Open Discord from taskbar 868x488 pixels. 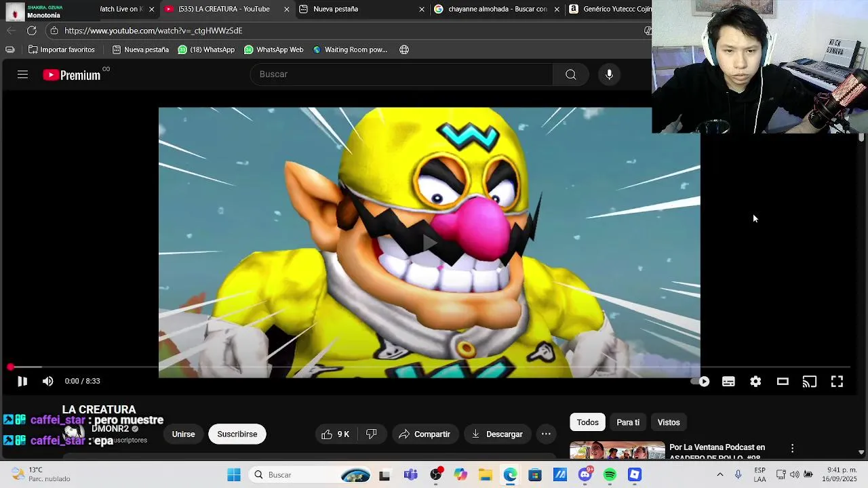click(585, 475)
